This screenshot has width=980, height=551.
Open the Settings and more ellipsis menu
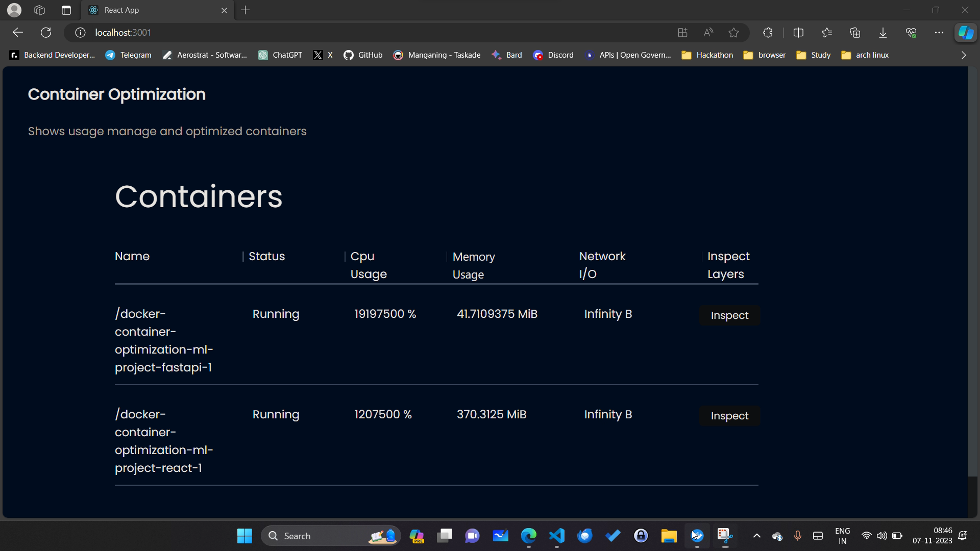tap(939, 33)
